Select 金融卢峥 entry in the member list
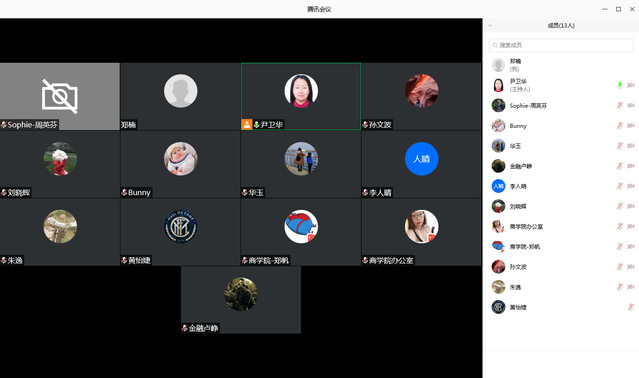This screenshot has width=639, height=378. 561,166
